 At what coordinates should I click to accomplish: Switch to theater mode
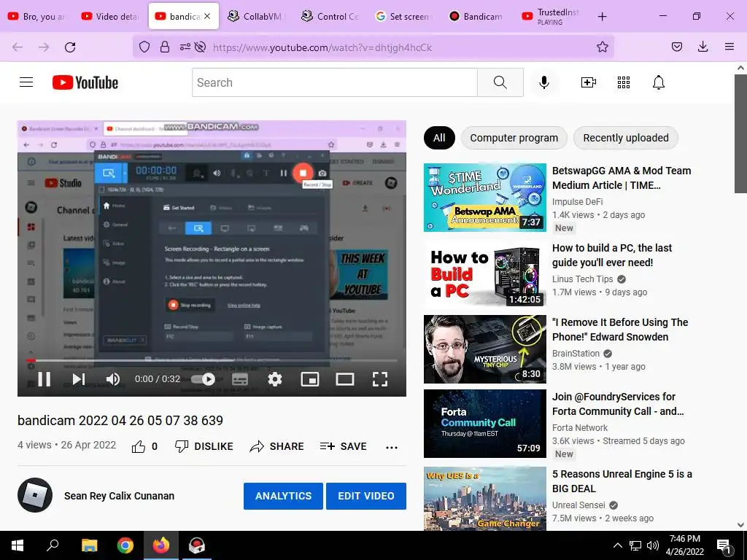(x=345, y=379)
